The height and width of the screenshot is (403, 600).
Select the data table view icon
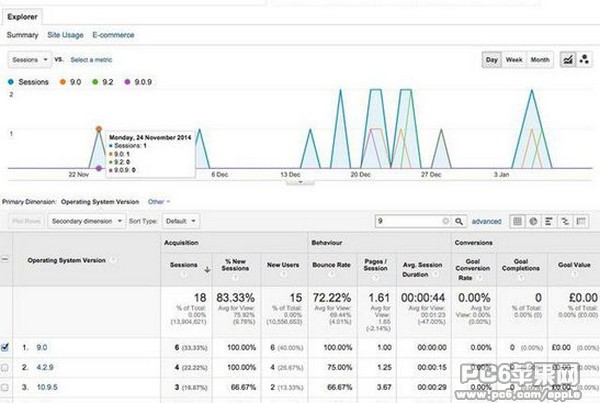point(517,220)
